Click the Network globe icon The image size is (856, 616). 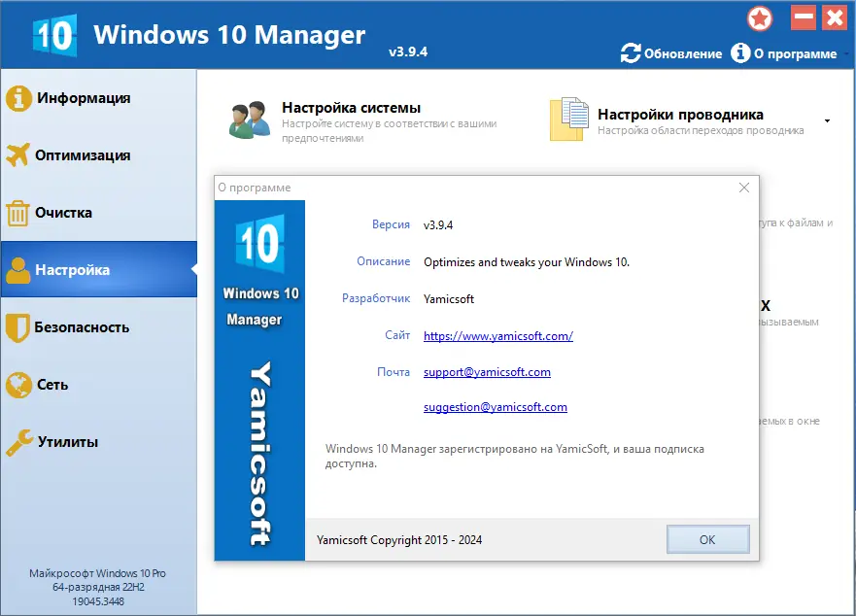(x=18, y=385)
